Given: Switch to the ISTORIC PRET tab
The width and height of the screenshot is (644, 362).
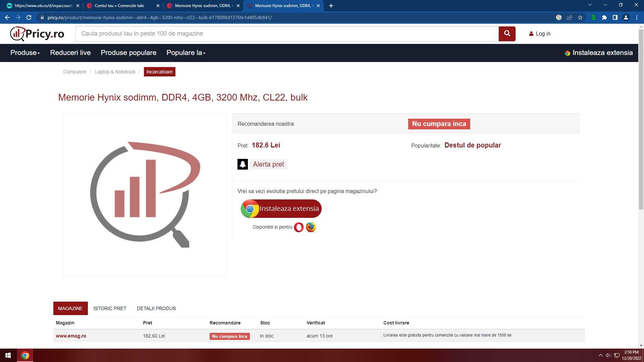Looking at the screenshot, I should 110,308.
